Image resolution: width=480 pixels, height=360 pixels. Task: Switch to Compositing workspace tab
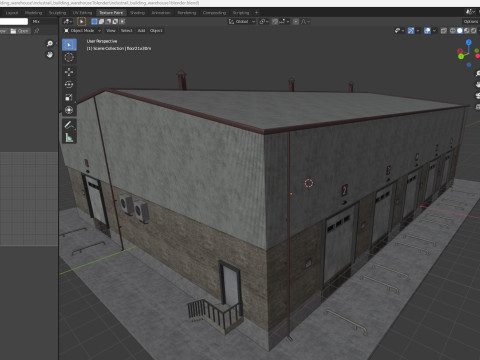click(214, 13)
